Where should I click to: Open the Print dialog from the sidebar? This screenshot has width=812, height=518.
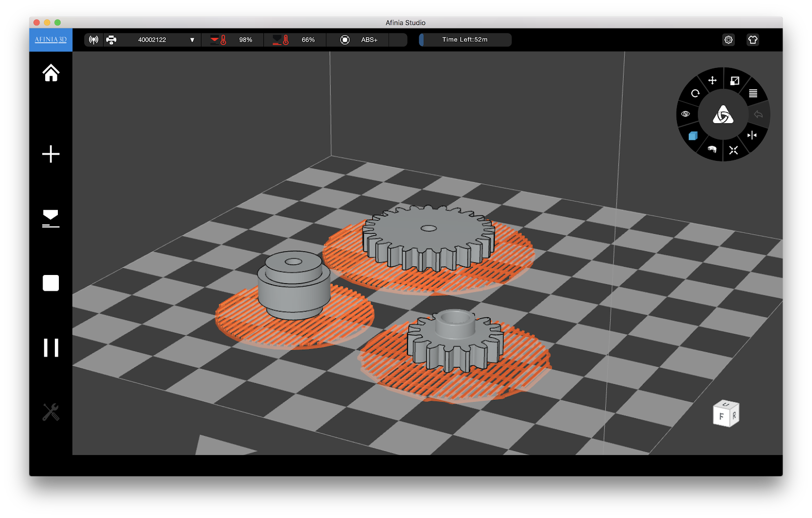pyautogui.click(x=51, y=219)
